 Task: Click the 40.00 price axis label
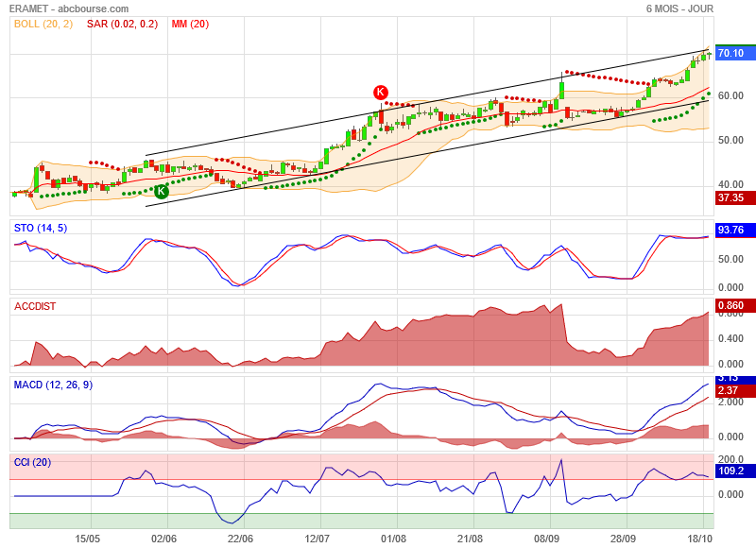coord(730,184)
